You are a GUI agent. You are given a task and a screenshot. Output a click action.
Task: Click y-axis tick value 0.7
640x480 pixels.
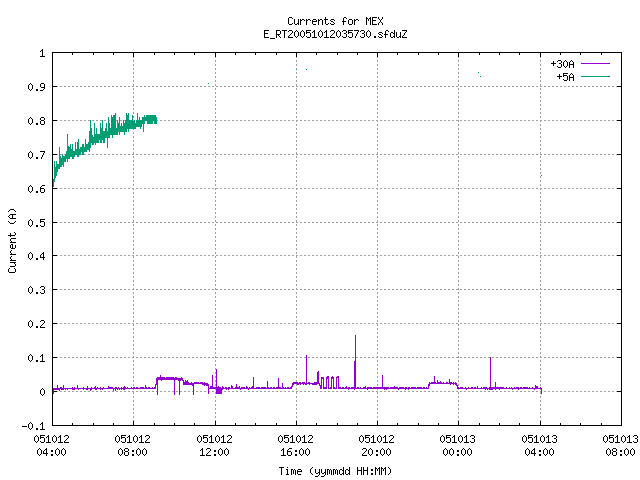(36, 155)
